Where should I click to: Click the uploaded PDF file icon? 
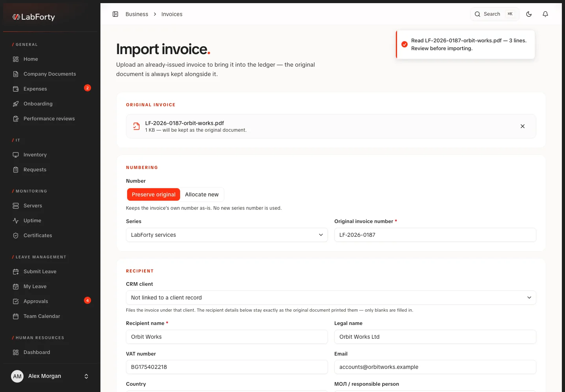click(x=136, y=126)
